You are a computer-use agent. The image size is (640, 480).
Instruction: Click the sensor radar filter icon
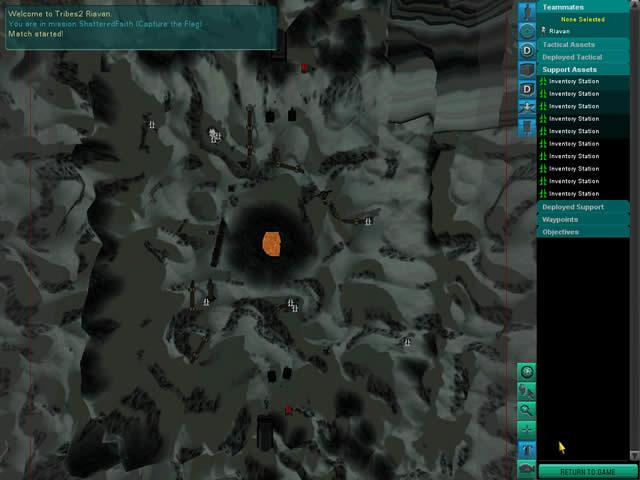tap(527, 30)
